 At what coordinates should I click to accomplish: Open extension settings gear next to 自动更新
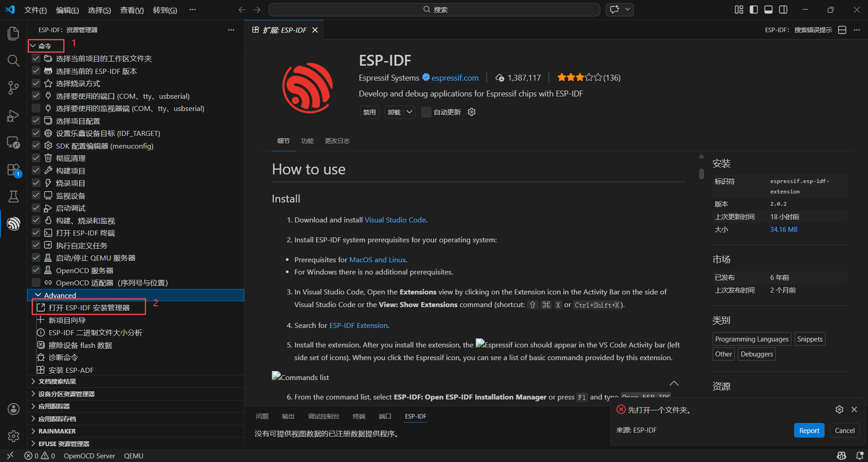[x=472, y=112]
